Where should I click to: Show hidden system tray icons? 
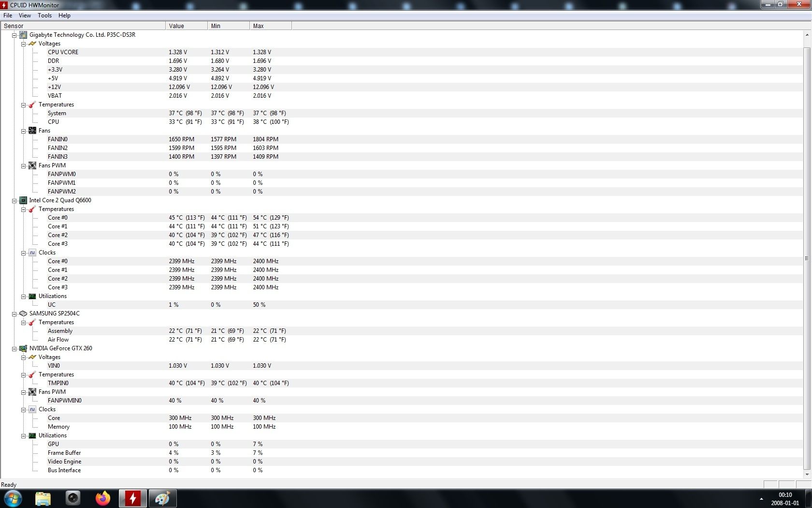[x=761, y=499]
